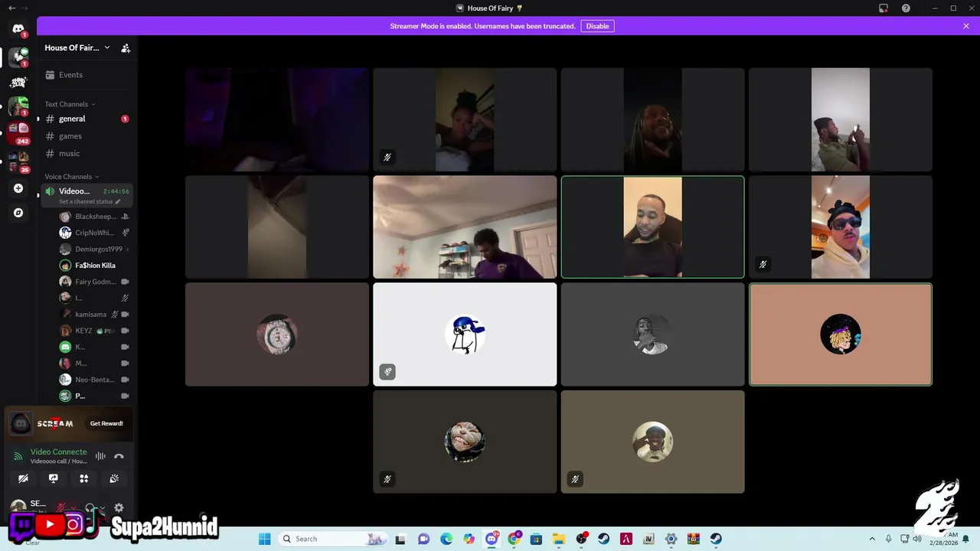
Task: Open User Settings gear icon
Action: (x=119, y=507)
